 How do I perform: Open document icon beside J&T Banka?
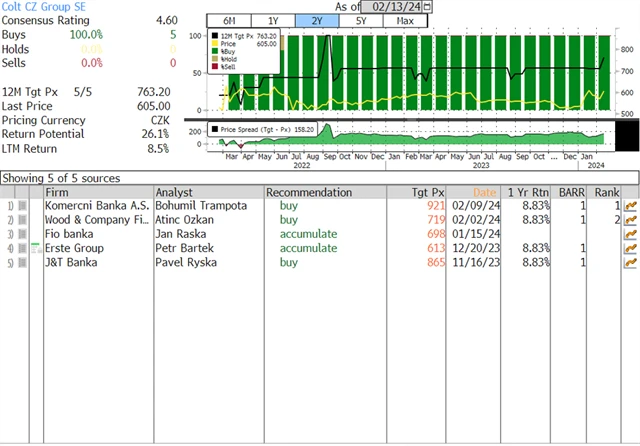[23, 262]
